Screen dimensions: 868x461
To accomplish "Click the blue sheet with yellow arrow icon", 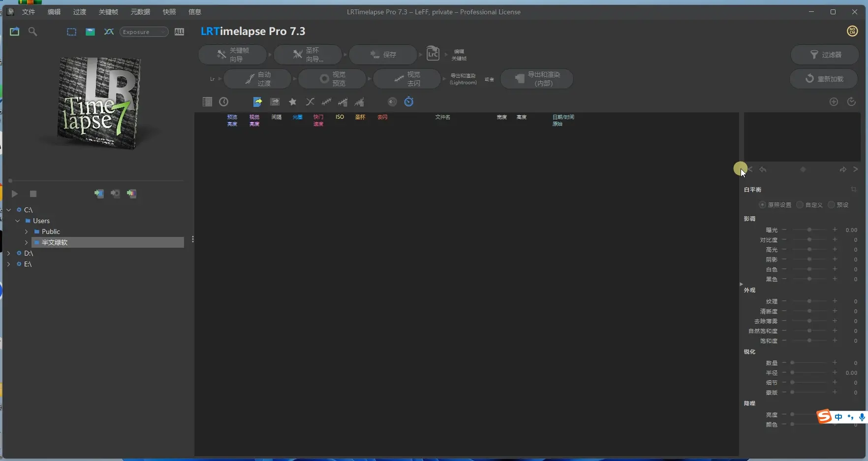I will (x=258, y=102).
